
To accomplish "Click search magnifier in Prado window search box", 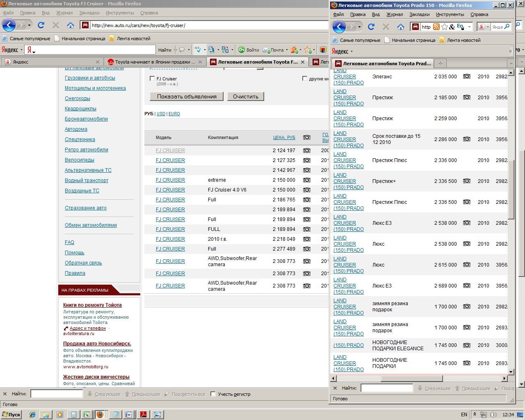I will point(507,27).
